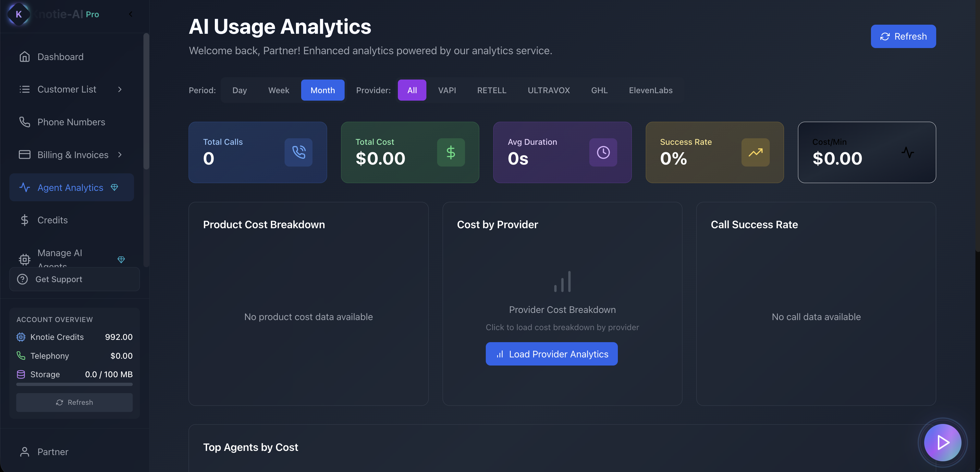This screenshot has width=980, height=472.
Task: Expand the Customer List submenu
Action: point(119,90)
